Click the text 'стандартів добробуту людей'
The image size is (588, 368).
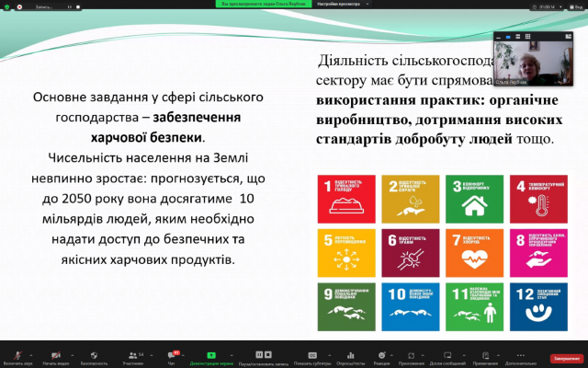point(414,139)
